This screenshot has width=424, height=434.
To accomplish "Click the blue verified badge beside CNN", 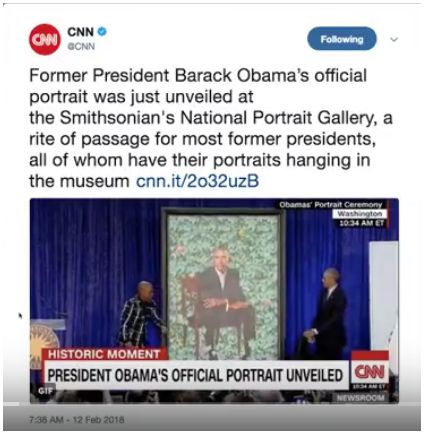I will pyautogui.click(x=102, y=32).
